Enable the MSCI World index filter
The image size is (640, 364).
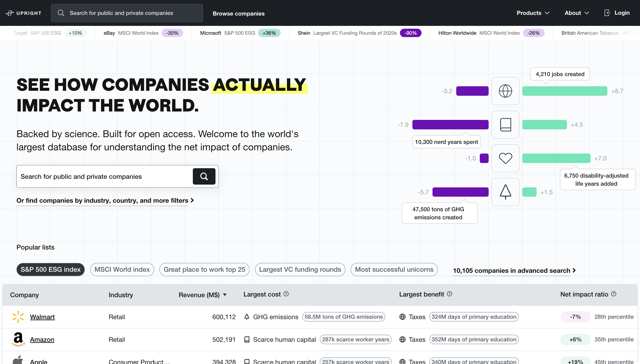point(122,270)
